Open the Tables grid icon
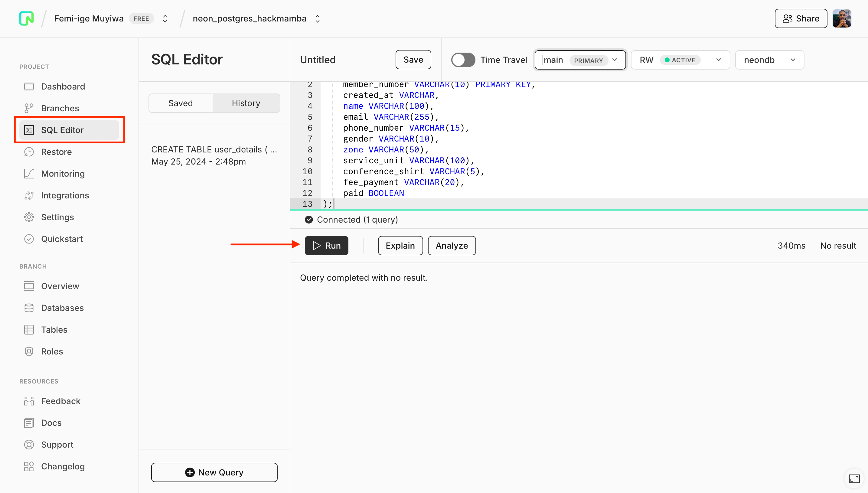Screen dimensions: 868x493 29,329
